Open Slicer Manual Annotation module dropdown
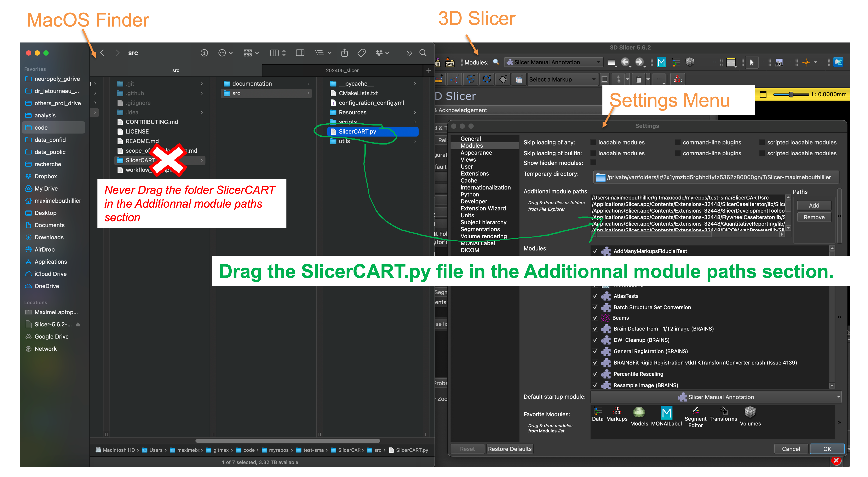 point(553,62)
